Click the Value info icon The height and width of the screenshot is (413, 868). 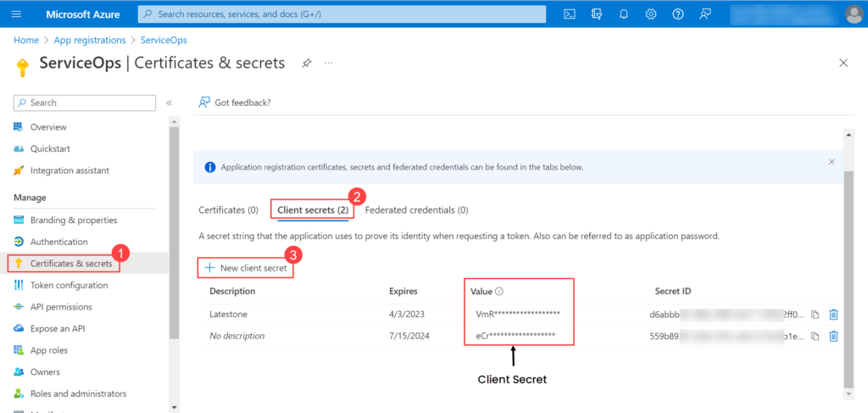pos(499,292)
